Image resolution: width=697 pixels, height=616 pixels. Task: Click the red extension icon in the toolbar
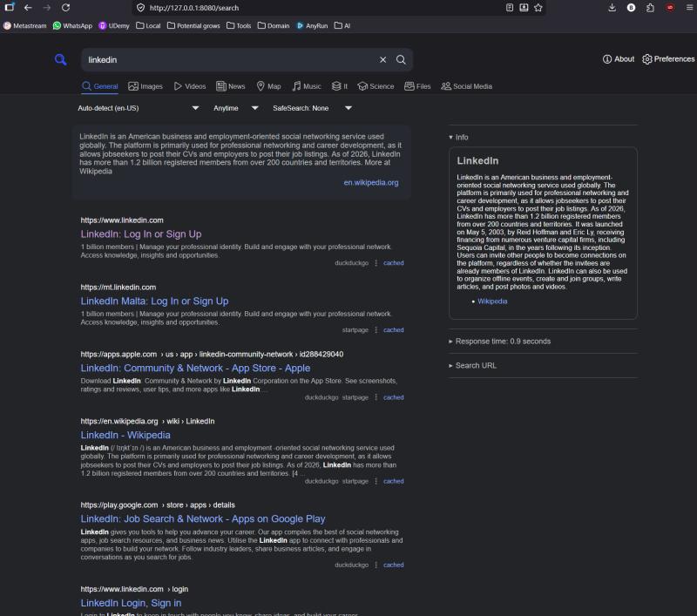click(670, 8)
